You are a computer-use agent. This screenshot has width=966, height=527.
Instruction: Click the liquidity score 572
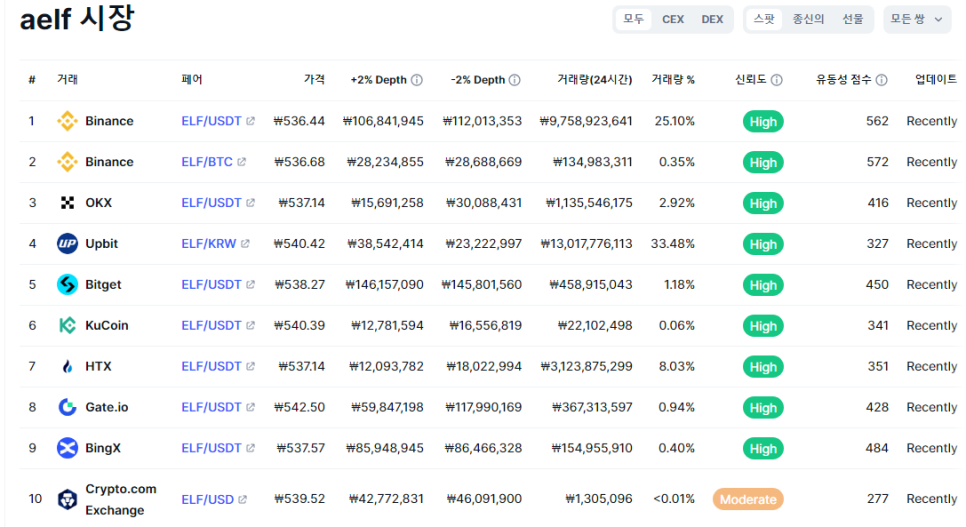coord(877,161)
